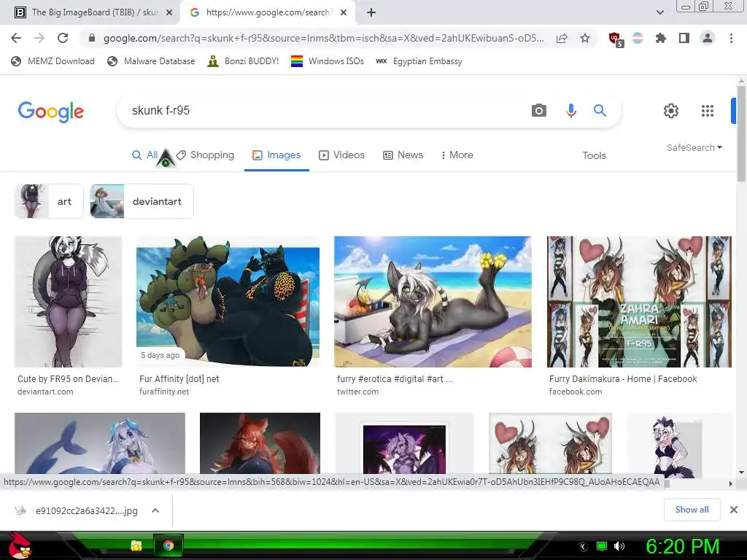Click the Google logo
The image size is (747, 560).
(x=51, y=112)
